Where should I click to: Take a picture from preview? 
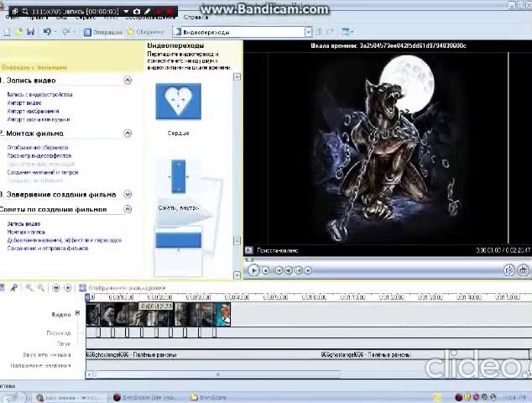point(523,270)
